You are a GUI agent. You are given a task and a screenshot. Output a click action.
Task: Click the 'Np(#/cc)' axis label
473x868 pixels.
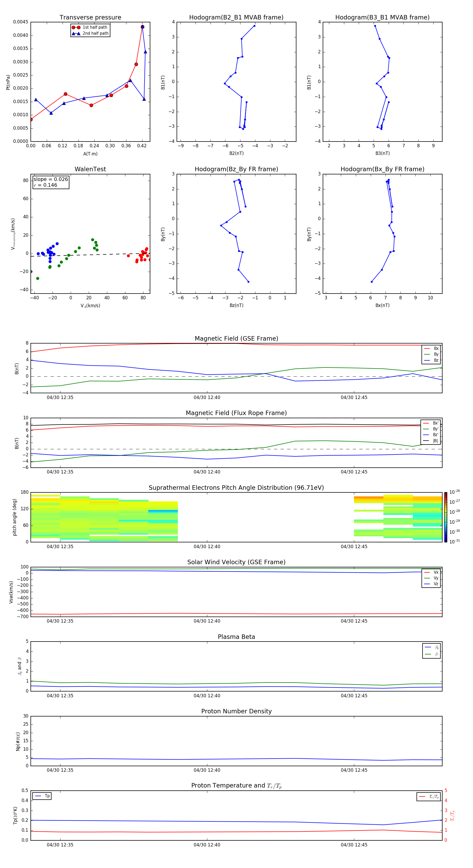(x=18, y=741)
